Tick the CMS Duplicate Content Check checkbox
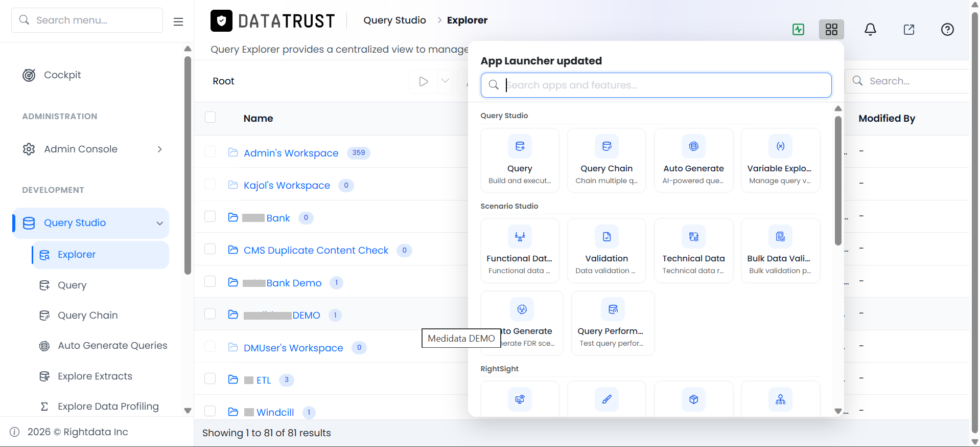 pos(210,249)
